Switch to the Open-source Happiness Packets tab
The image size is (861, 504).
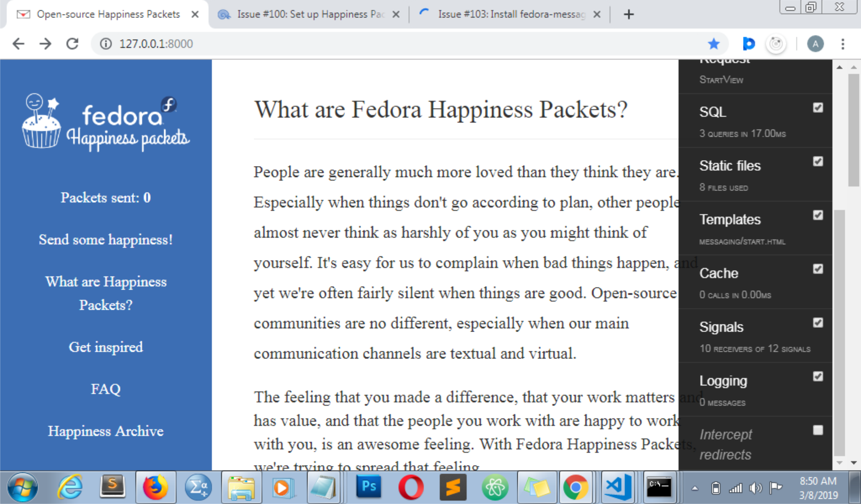coord(108,14)
